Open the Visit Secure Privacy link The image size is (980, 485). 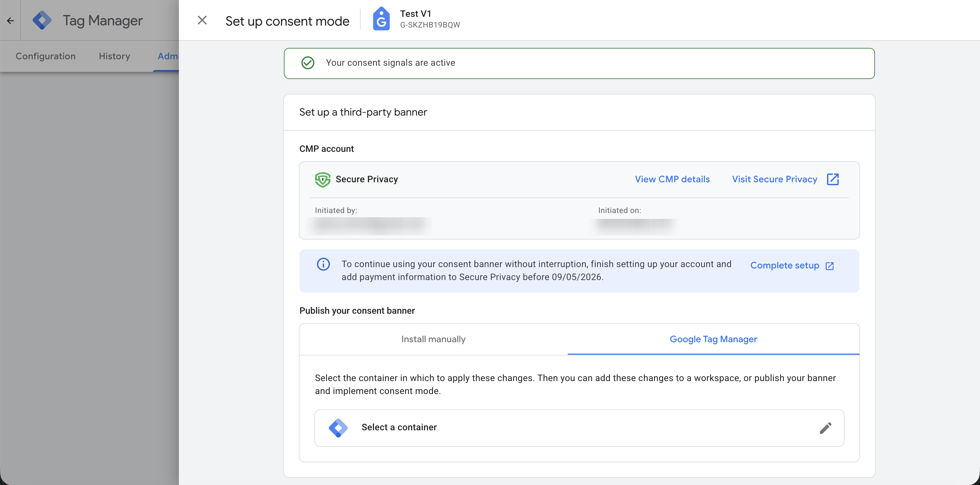775,179
